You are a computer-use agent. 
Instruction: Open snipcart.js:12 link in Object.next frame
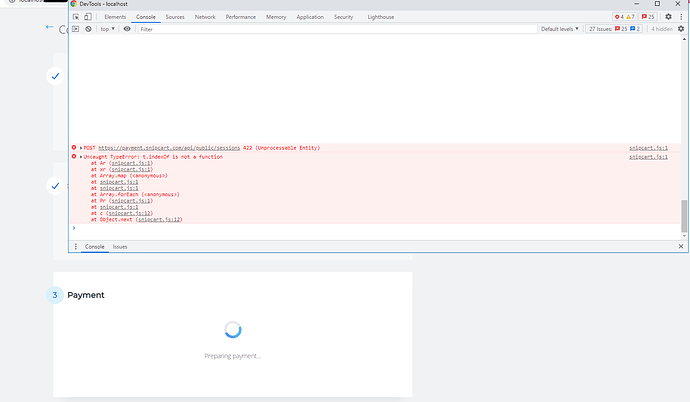[159, 219]
